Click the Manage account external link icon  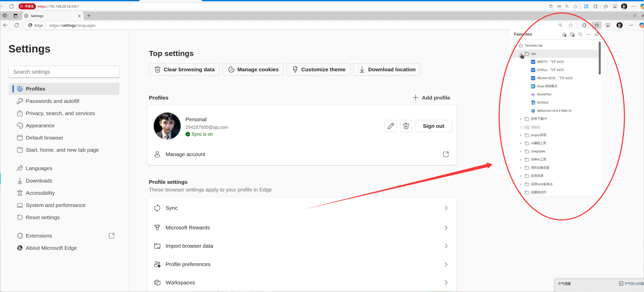(x=446, y=154)
